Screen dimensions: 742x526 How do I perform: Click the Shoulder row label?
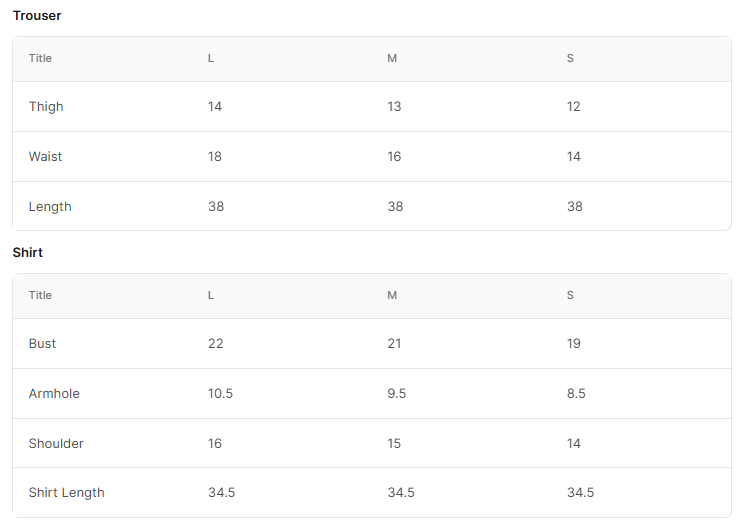56,444
